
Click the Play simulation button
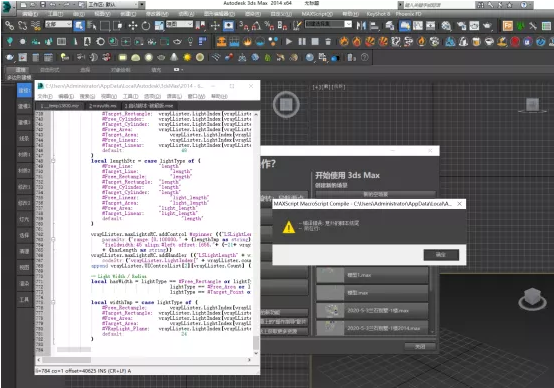click(x=289, y=42)
